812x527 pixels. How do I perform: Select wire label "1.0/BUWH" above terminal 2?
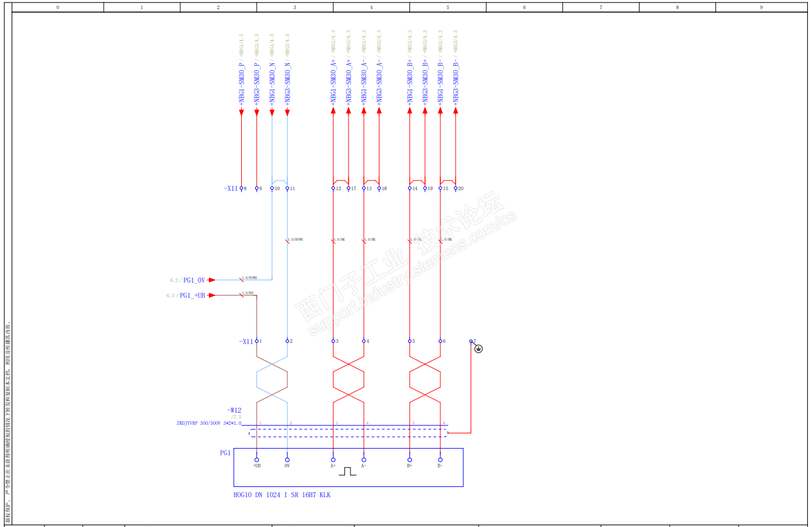click(x=296, y=239)
